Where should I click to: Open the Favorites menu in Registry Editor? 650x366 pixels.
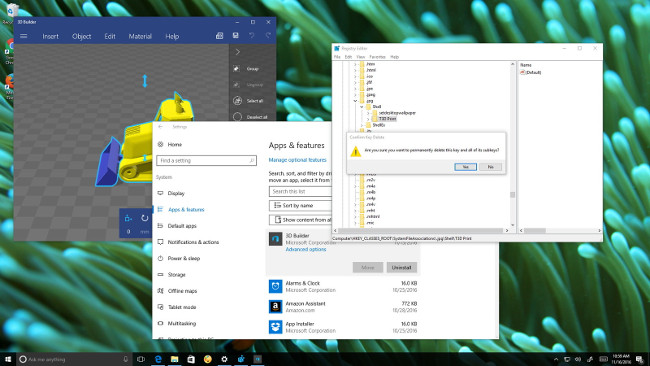pos(377,57)
